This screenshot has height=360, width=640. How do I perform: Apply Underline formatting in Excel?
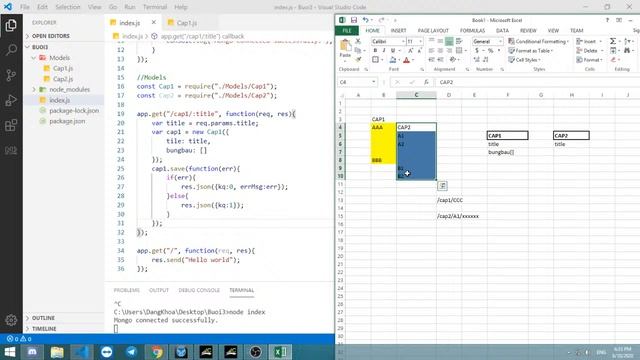(393, 51)
